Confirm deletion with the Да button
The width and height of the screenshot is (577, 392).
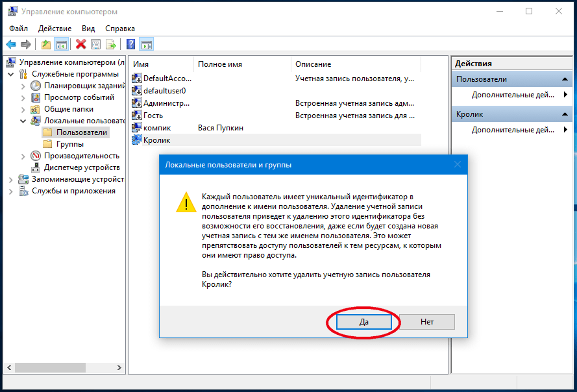[x=363, y=321]
